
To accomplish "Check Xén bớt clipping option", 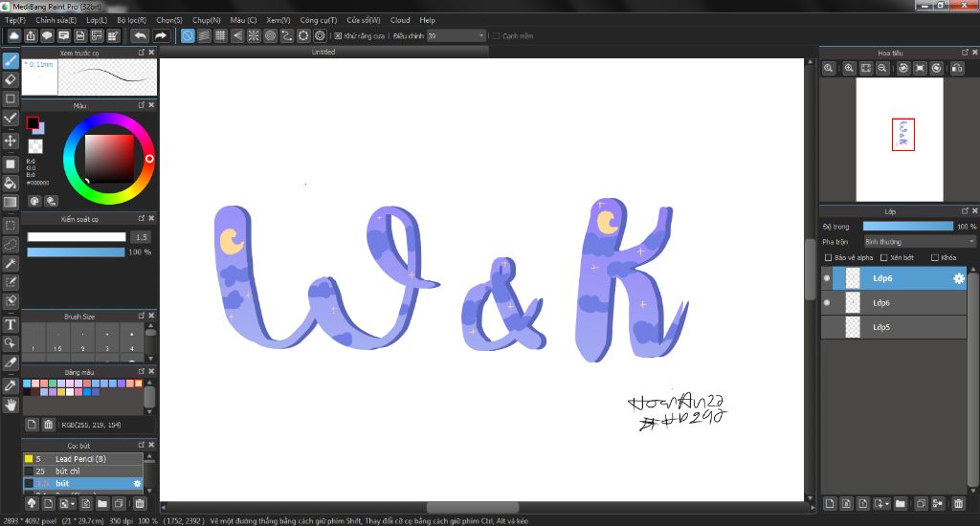I will pyautogui.click(x=883, y=257).
